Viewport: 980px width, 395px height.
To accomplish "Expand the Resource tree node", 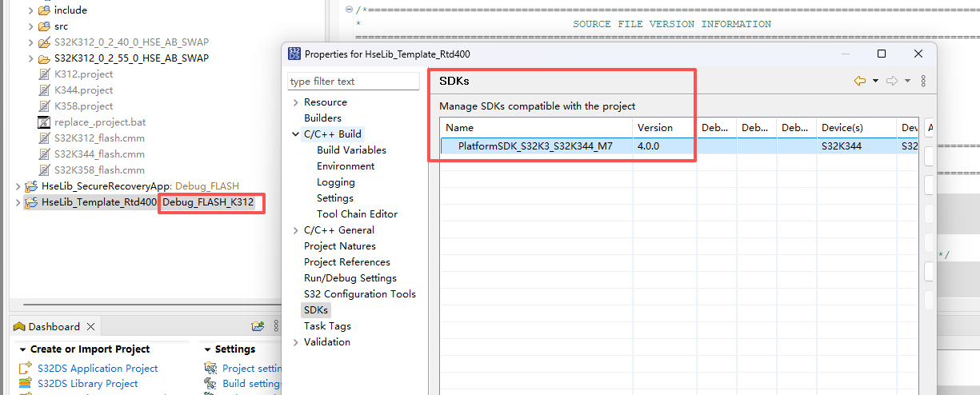I will pos(295,102).
